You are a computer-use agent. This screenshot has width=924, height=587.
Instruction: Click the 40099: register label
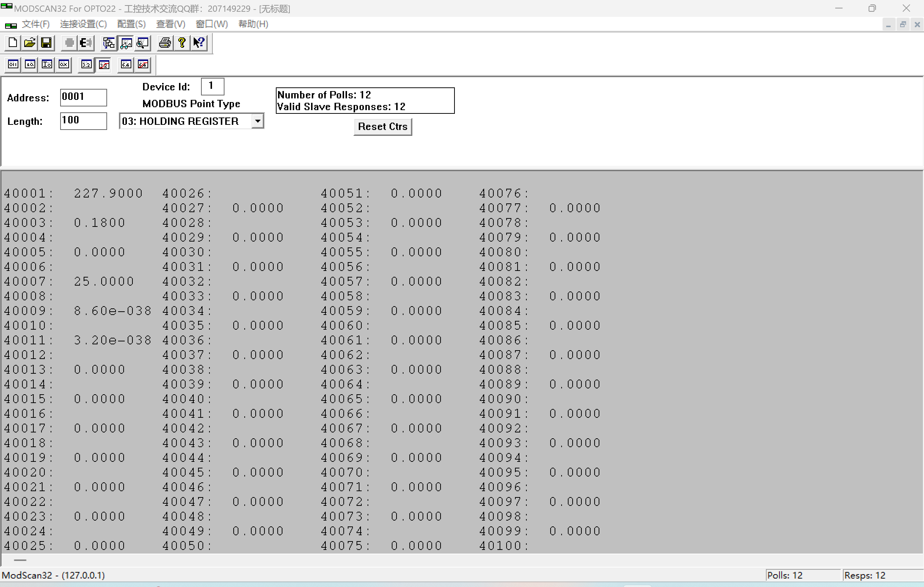point(504,531)
